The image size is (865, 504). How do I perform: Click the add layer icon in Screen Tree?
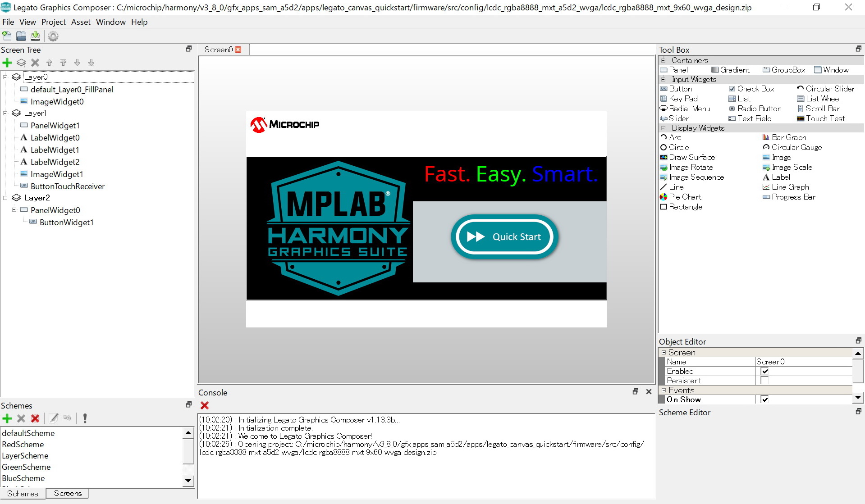tap(21, 63)
